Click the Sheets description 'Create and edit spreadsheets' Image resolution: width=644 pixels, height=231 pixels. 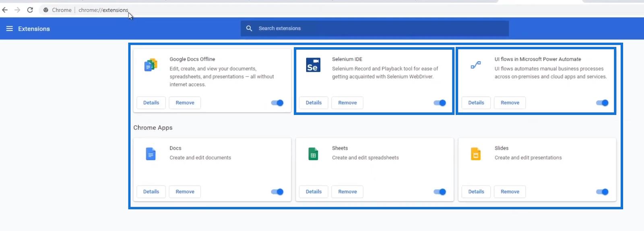coord(365,158)
